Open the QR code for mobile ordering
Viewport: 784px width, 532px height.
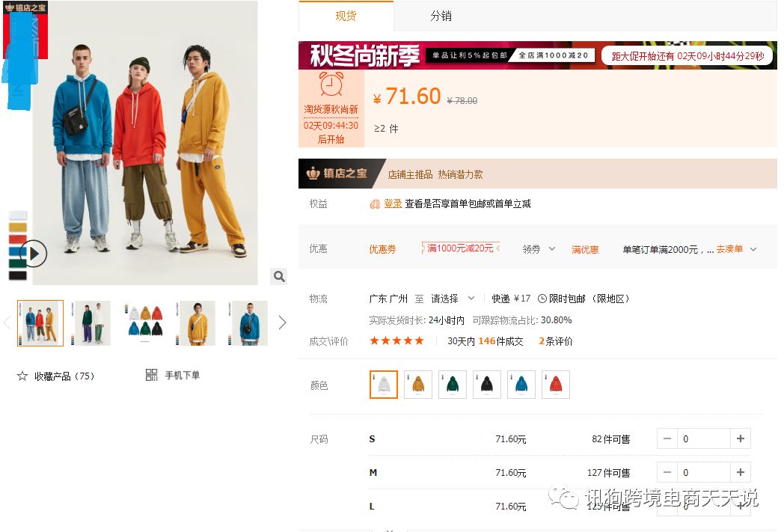[x=151, y=375]
